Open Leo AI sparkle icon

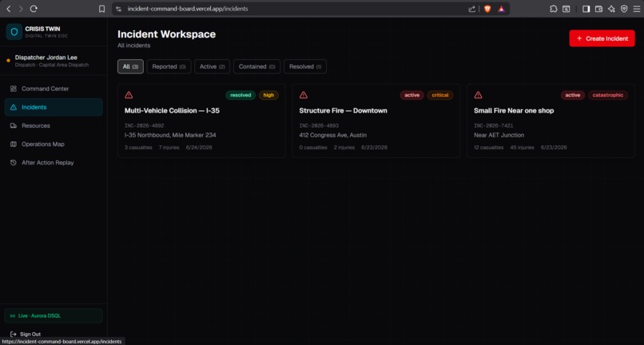point(611,9)
